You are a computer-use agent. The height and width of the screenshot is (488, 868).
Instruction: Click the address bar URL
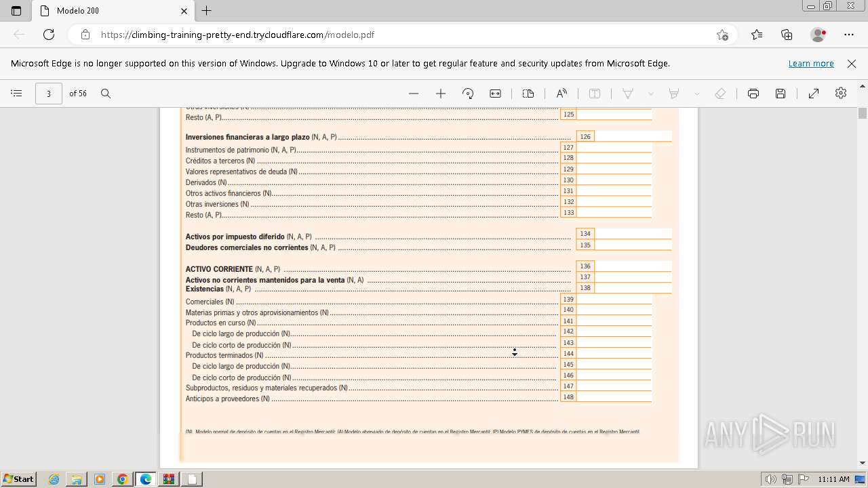point(237,35)
